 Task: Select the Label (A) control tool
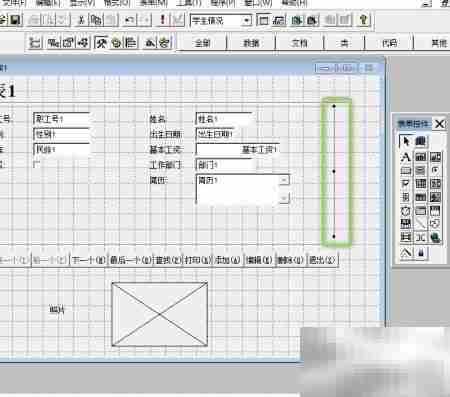pyautogui.click(x=406, y=157)
